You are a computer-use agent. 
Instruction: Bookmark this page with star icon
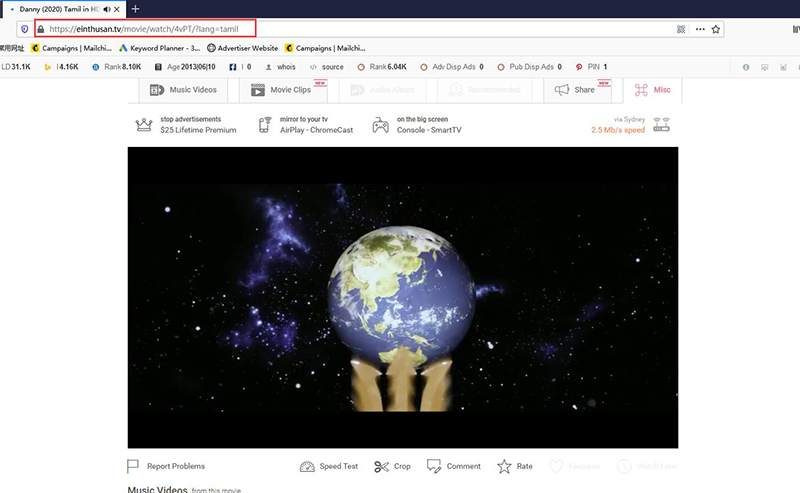click(716, 29)
